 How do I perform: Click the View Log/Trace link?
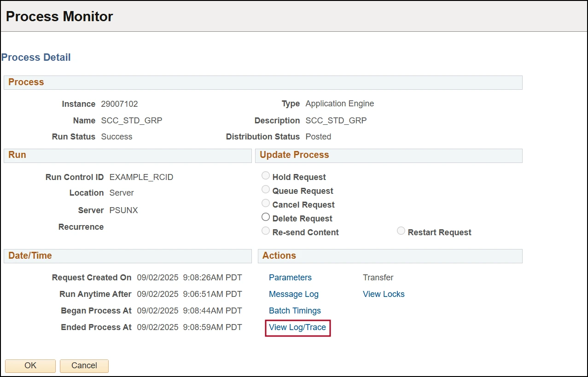[x=297, y=327]
